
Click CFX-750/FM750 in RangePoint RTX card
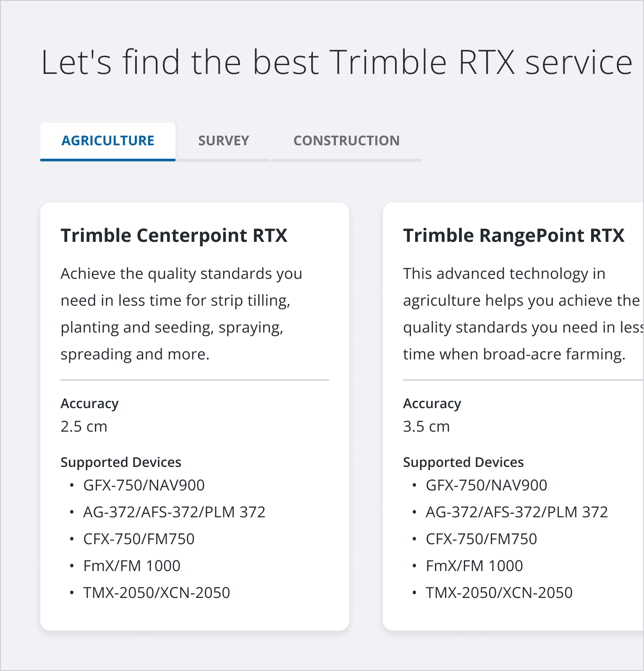pyautogui.click(x=482, y=539)
